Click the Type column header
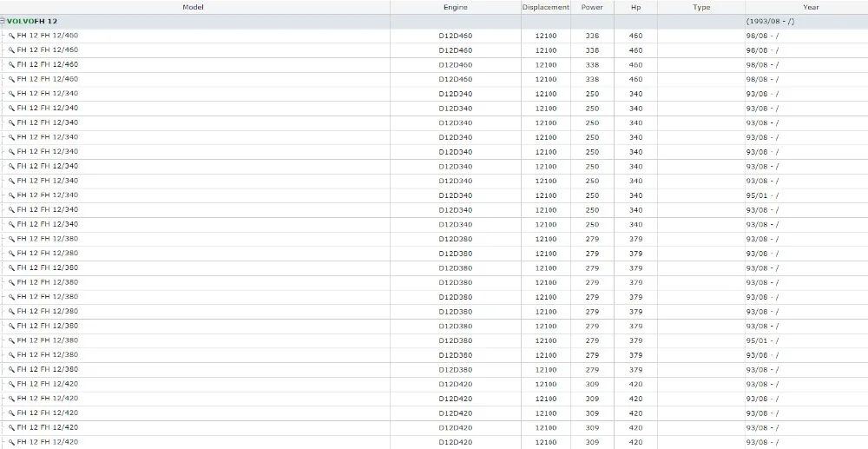This screenshot has width=868, height=449. click(701, 7)
